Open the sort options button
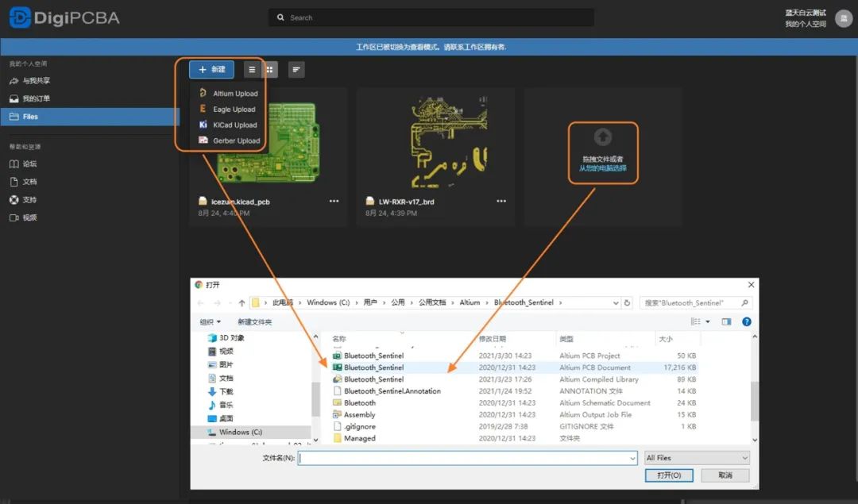The image size is (858, 504). tap(296, 69)
